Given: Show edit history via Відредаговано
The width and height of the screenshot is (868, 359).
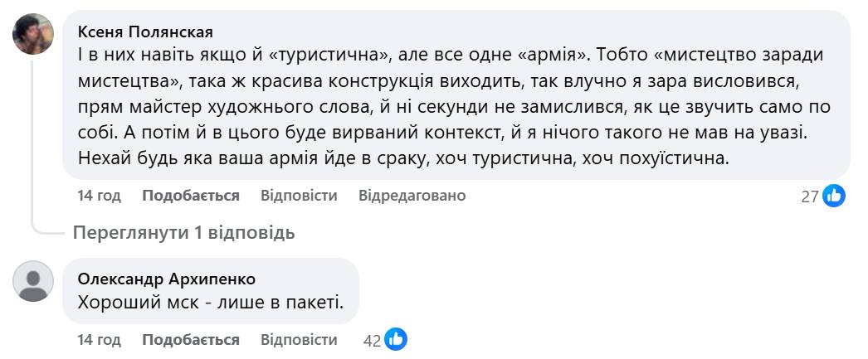Looking at the screenshot, I should (x=412, y=196).
